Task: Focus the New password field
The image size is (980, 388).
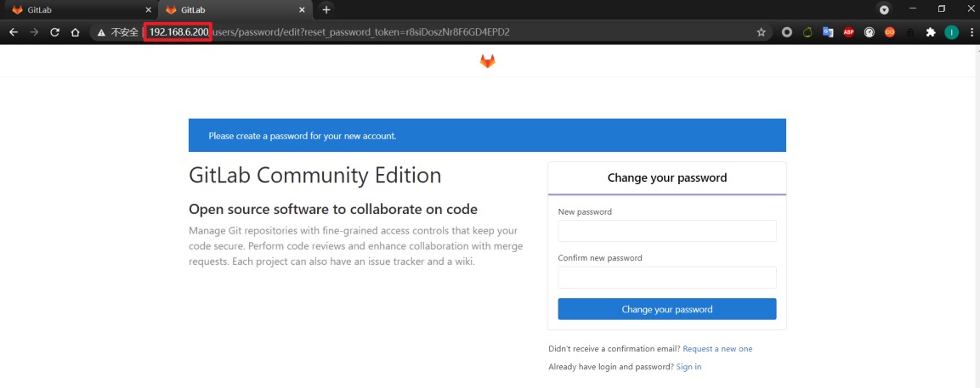Action: click(667, 231)
